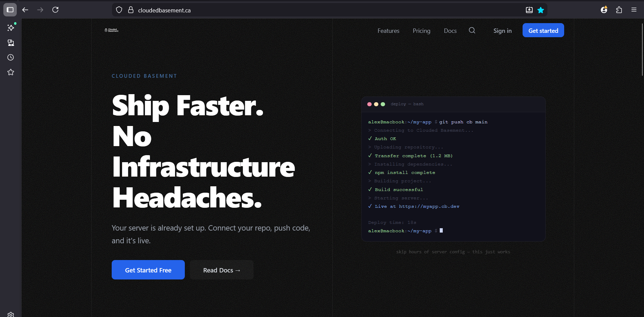Click the Get Started Free button
The width and height of the screenshot is (644, 317).
click(x=148, y=270)
